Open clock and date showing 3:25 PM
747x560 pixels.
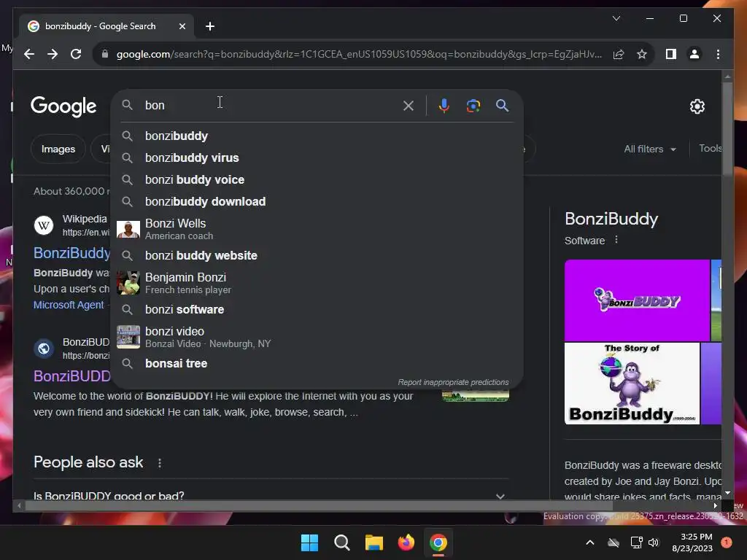[692, 542]
